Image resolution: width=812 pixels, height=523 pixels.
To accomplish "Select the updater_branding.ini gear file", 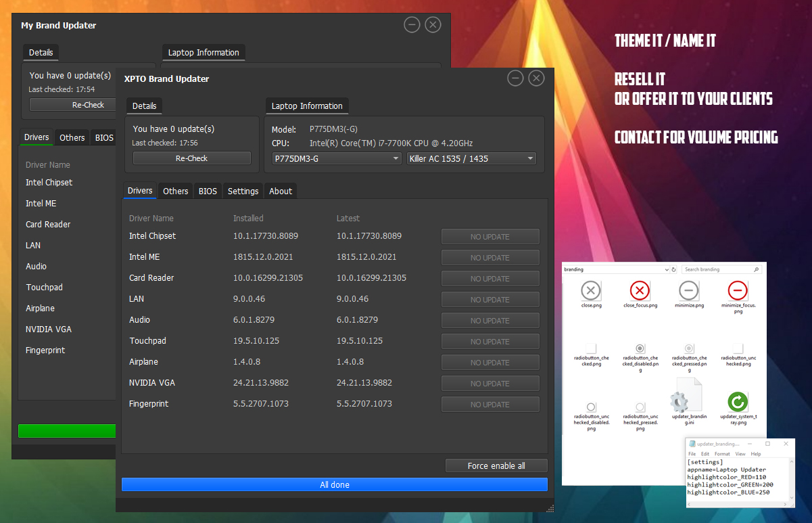I will [x=686, y=395].
